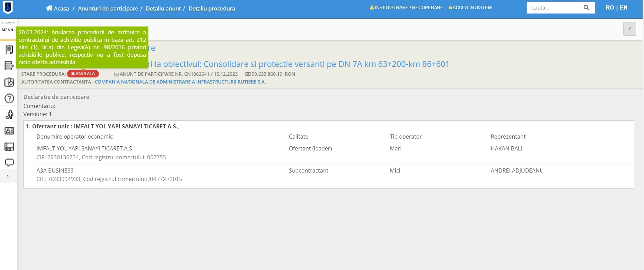Click the Tip operator column header
Image resolution: width=644 pixels, height=270 pixels.
406,137
